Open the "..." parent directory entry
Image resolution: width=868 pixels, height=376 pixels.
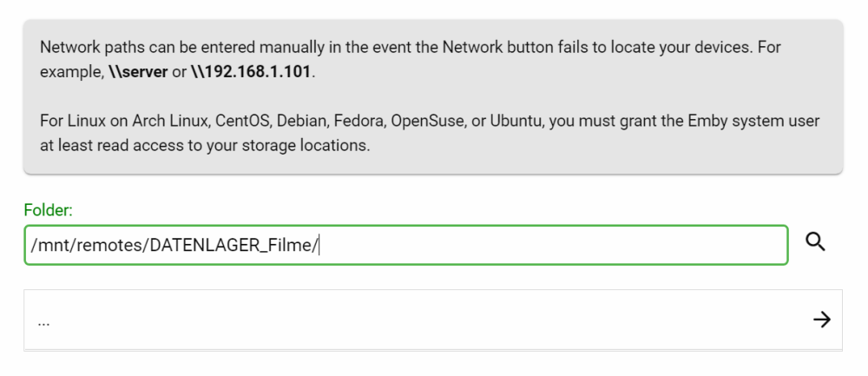[433, 320]
